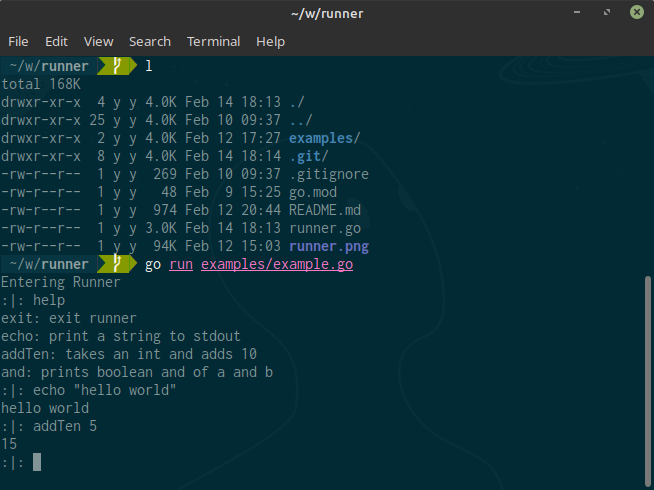The image size is (654, 490).
Task: Click the '269' size of .gitignore
Action: [x=165, y=174]
